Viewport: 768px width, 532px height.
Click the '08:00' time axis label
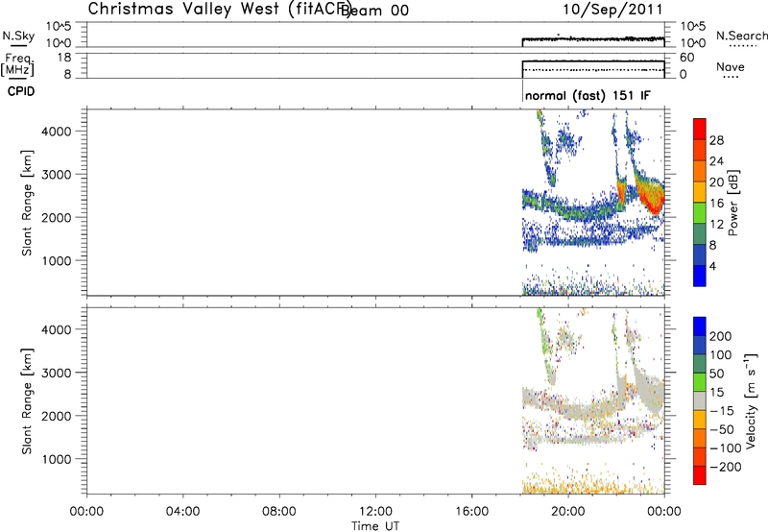pos(279,512)
